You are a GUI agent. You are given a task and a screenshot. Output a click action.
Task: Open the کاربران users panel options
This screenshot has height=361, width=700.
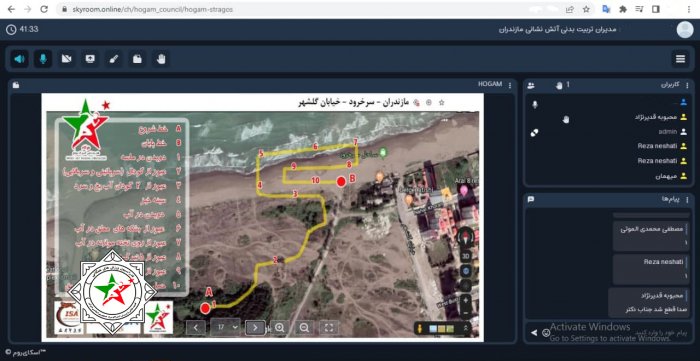click(688, 85)
